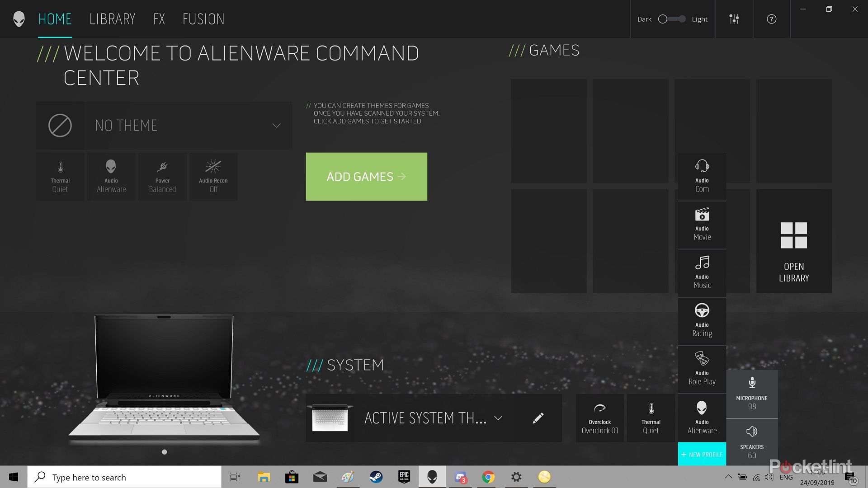Click the Steam icon on the taskbar
The image size is (868, 488).
(376, 477)
